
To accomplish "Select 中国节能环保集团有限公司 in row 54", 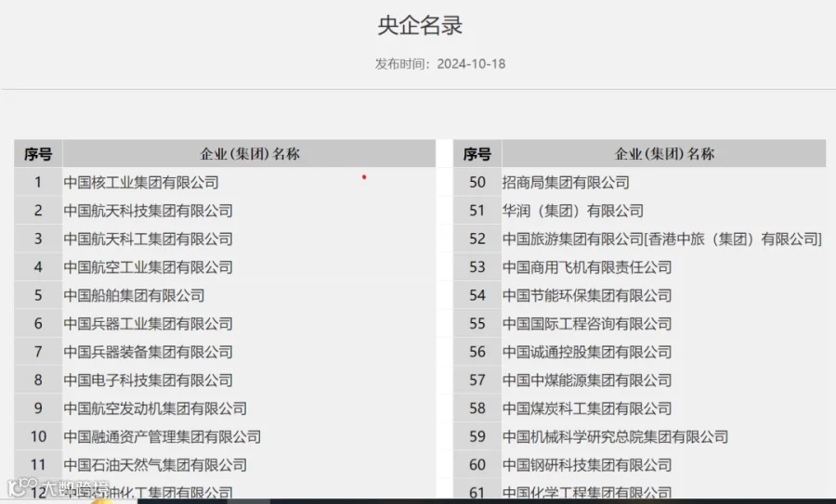I will (587, 296).
